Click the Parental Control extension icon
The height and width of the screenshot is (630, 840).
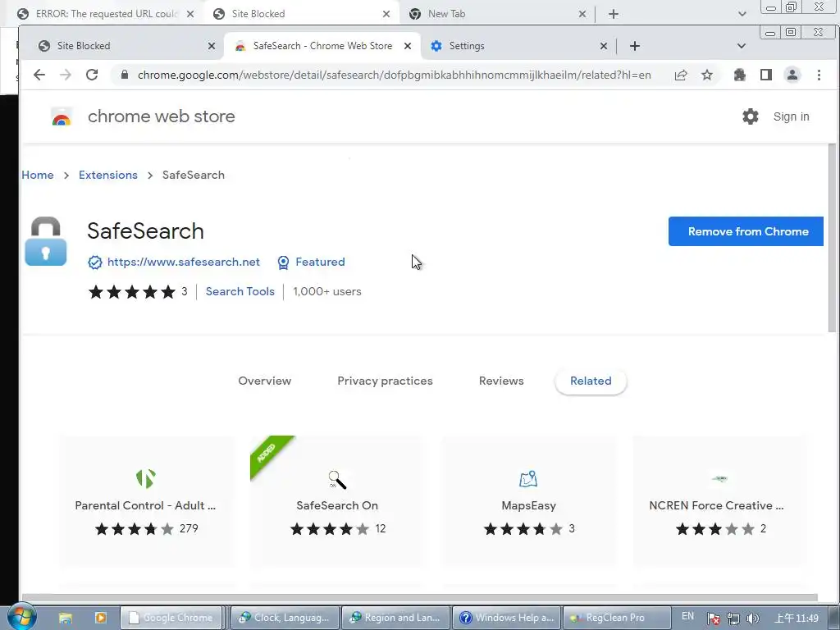146,478
